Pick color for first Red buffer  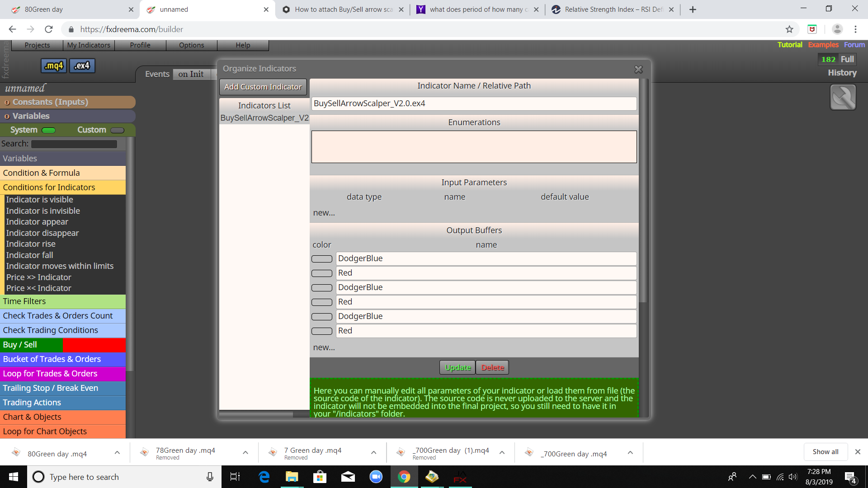pyautogui.click(x=322, y=273)
